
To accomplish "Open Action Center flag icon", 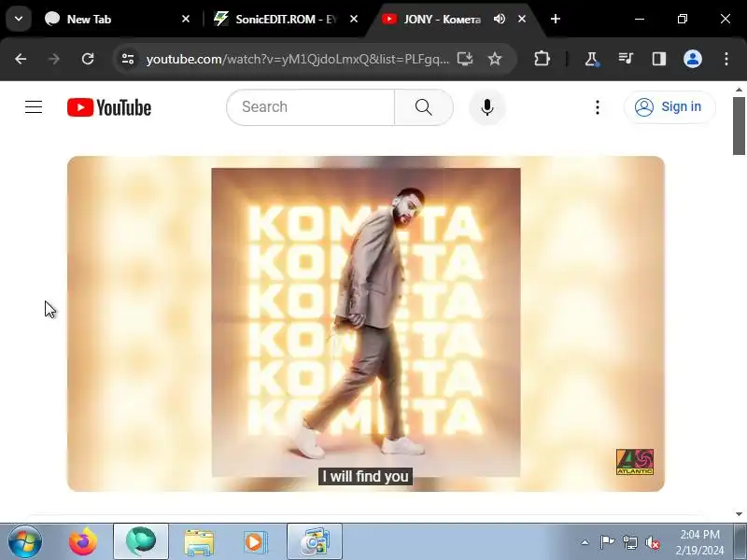I will coord(608,542).
